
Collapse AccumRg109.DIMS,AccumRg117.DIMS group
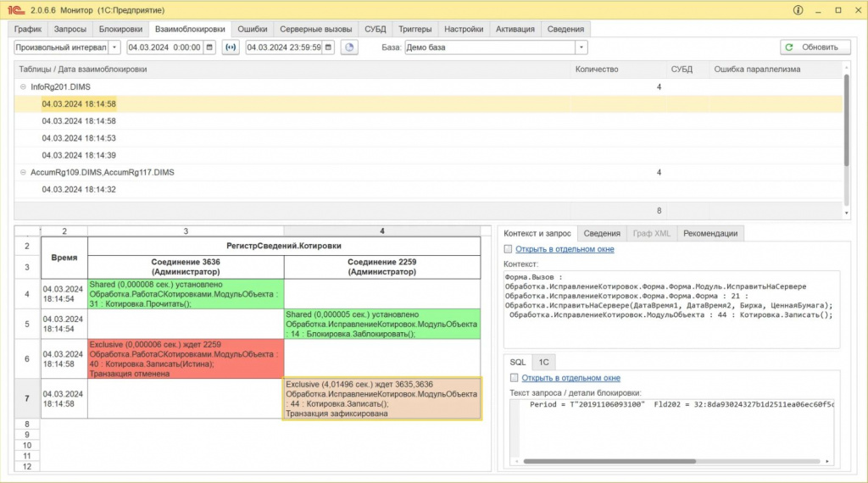[23, 173]
